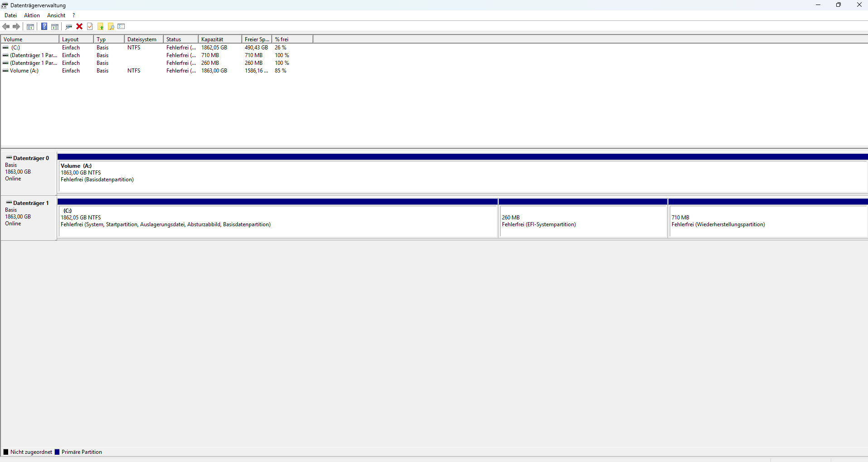
Task: Open the Datei menu
Action: click(x=10, y=15)
